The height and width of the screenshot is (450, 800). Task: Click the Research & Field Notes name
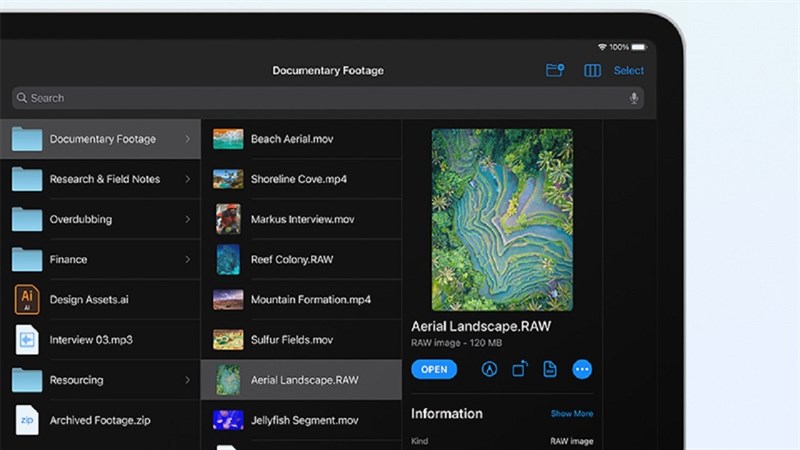coord(105,179)
